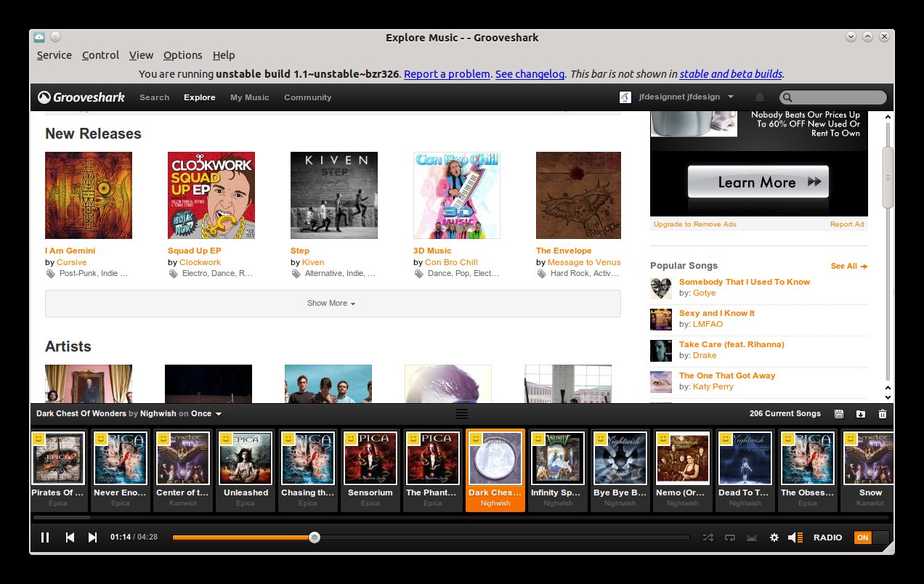
Task: Toggle the smiley on Pirates Of... queue song
Action: 39,439
